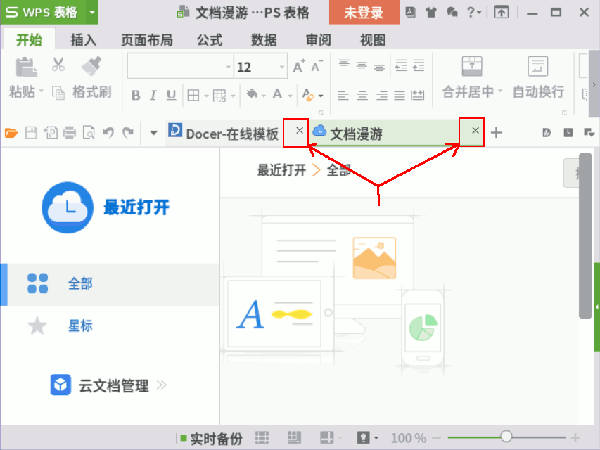This screenshot has height=450, width=600.
Task: Click the Merge and Center icon
Action: point(474,66)
